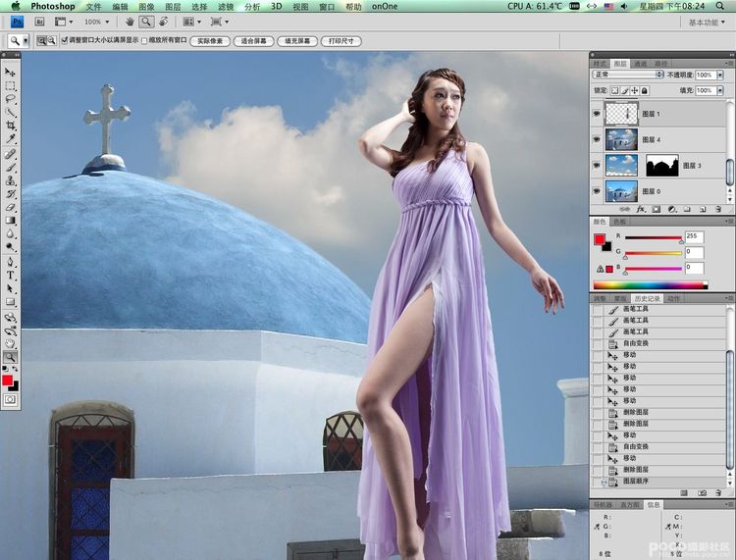Click the G value field in the Color panel
Image resolution: width=736 pixels, height=560 pixels.
click(694, 252)
